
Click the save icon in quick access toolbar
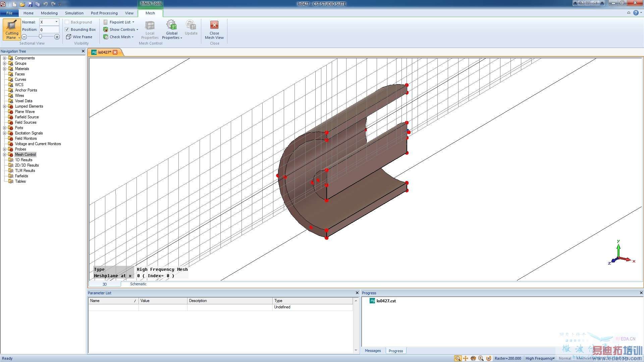pyautogui.click(x=30, y=4)
